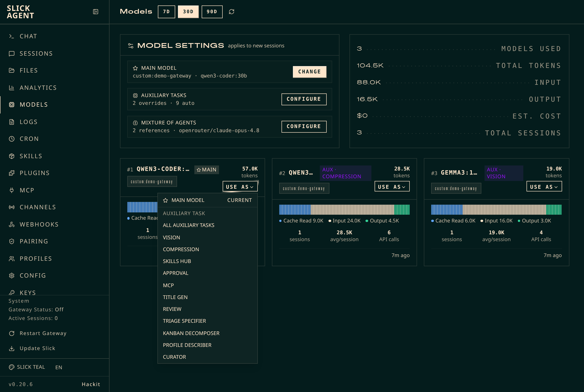Choose Main Model in dropdown menu
The image size is (584, 392).
coord(207,200)
